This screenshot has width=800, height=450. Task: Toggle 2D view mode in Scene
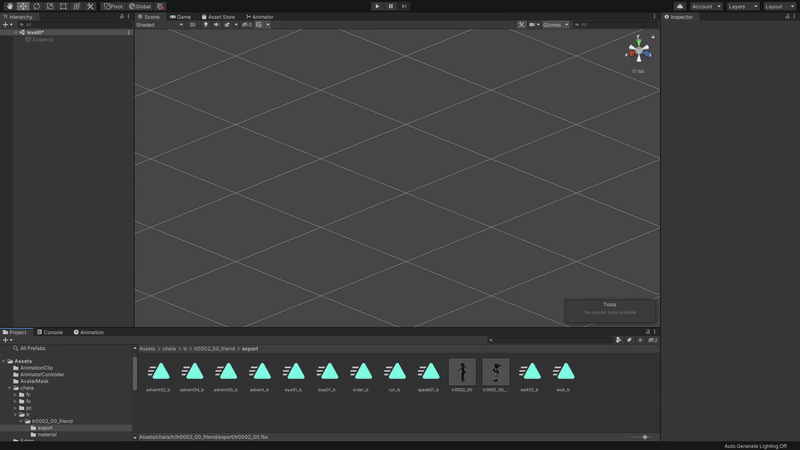click(x=192, y=25)
